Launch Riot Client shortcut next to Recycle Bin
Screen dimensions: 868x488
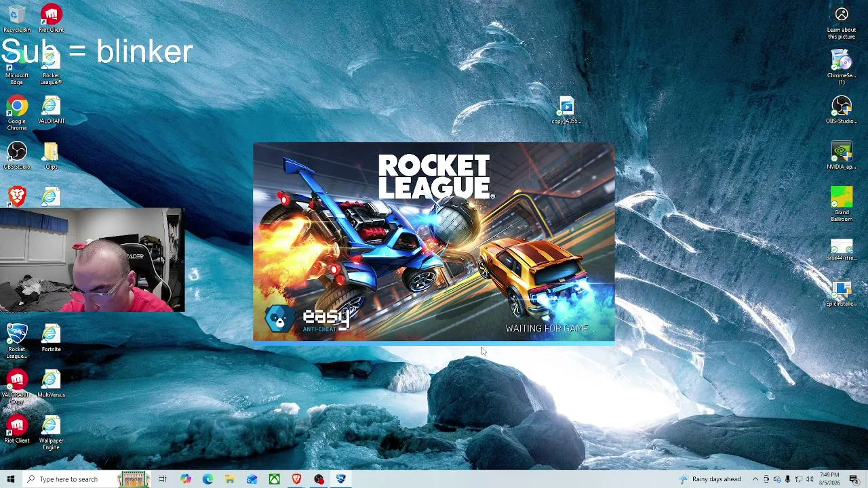click(52, 18)
